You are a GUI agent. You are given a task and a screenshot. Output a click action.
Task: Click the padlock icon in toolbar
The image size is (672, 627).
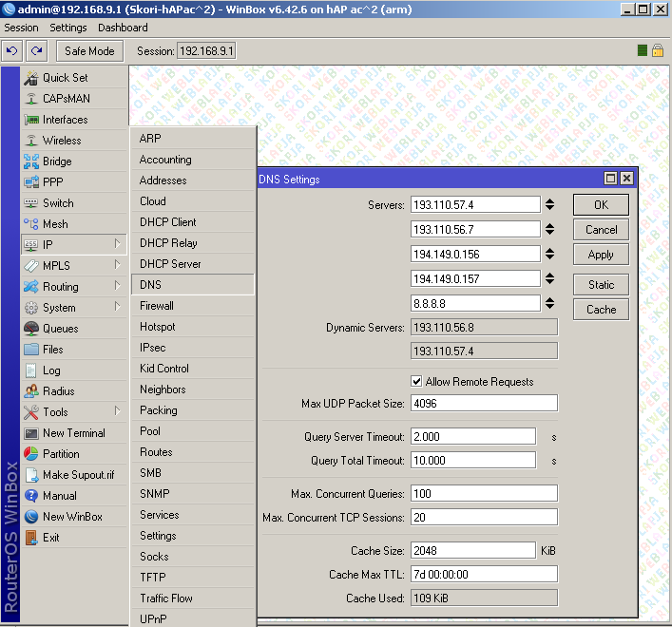click(x=657, y=50)
